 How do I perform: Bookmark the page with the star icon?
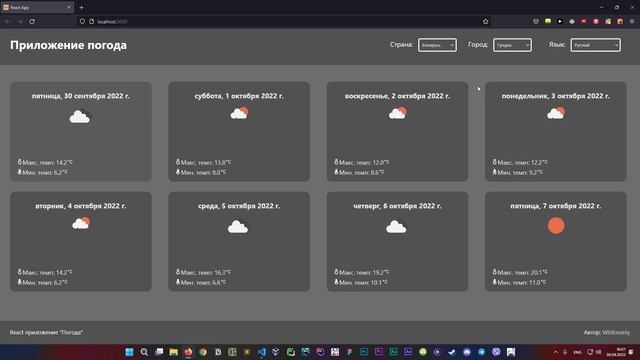485,21
